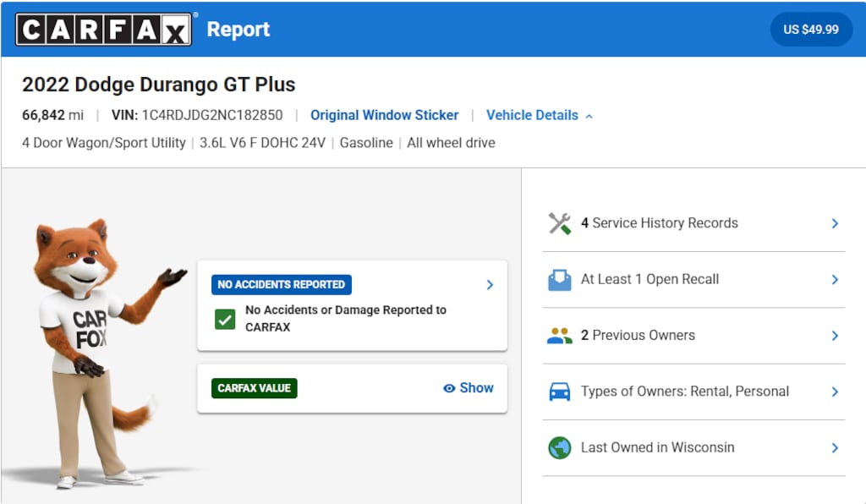Image resolution: width=866 pixels, height=504 pixels.
Task: Open Types of Owners: Rental, Personal chevron
Action: tap(835, 392)
